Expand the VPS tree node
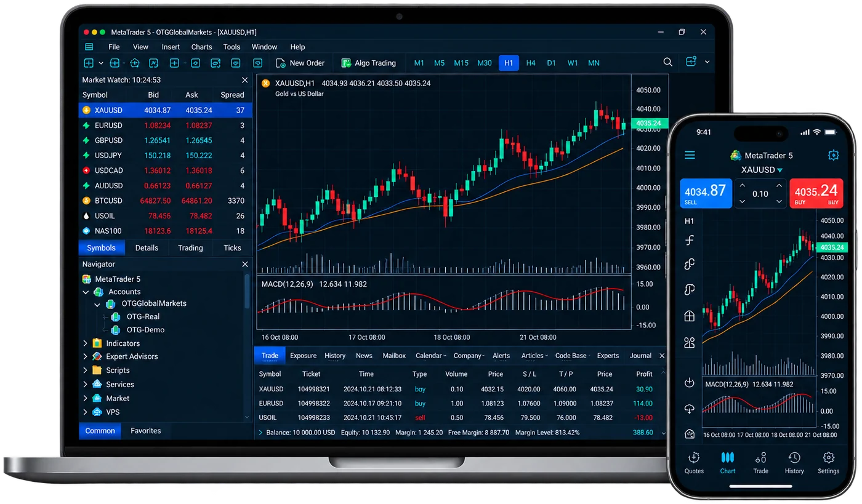Image resolution: width=862 pixels, height=504 pixels. click(x=86, y=412)
